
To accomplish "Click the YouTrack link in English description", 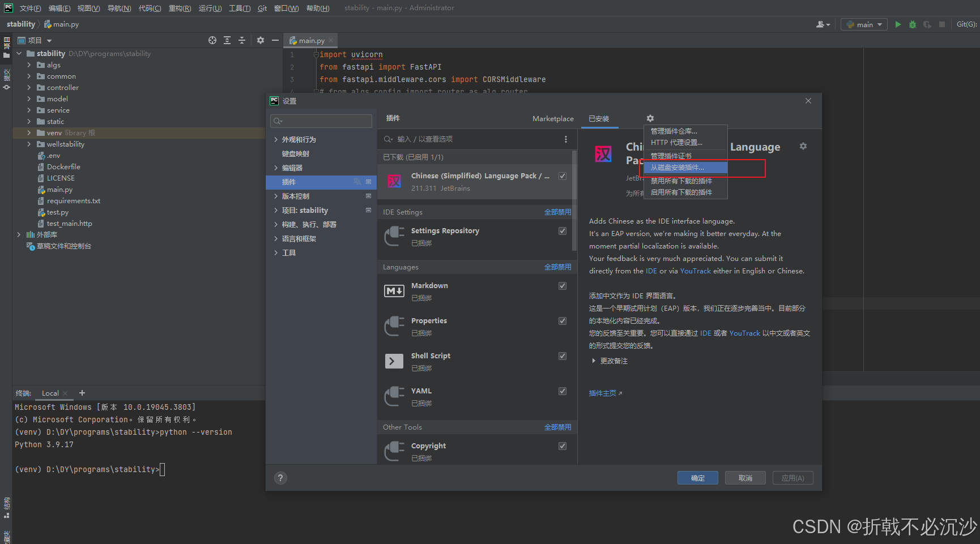I will [695, 271].
